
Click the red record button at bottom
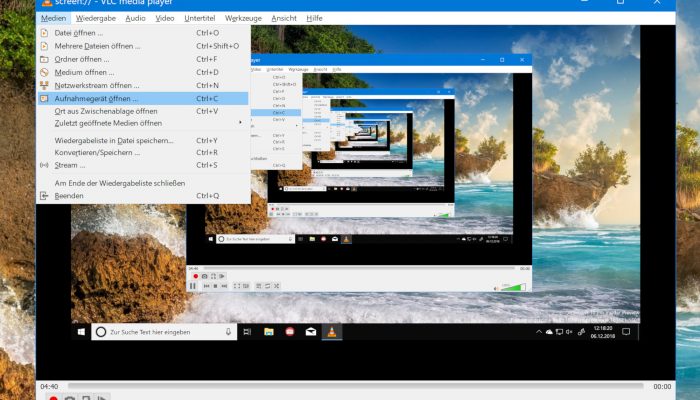tap(54, 398)
